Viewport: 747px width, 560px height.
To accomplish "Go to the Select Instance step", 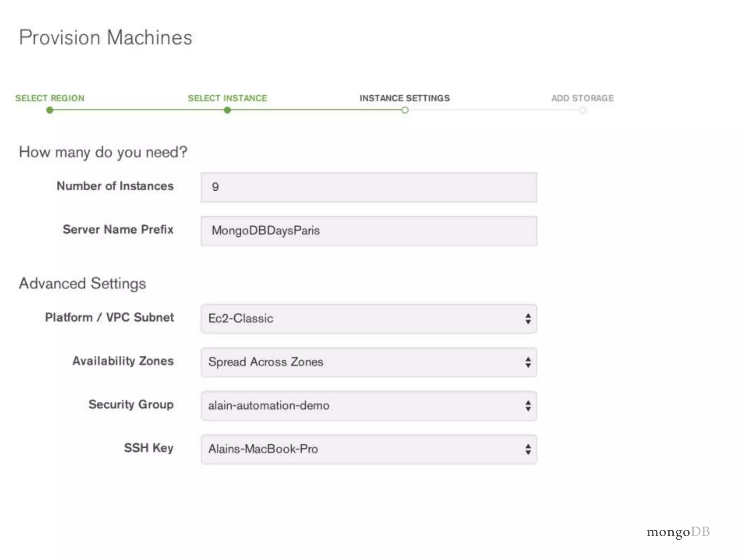I will coord(228,98).
